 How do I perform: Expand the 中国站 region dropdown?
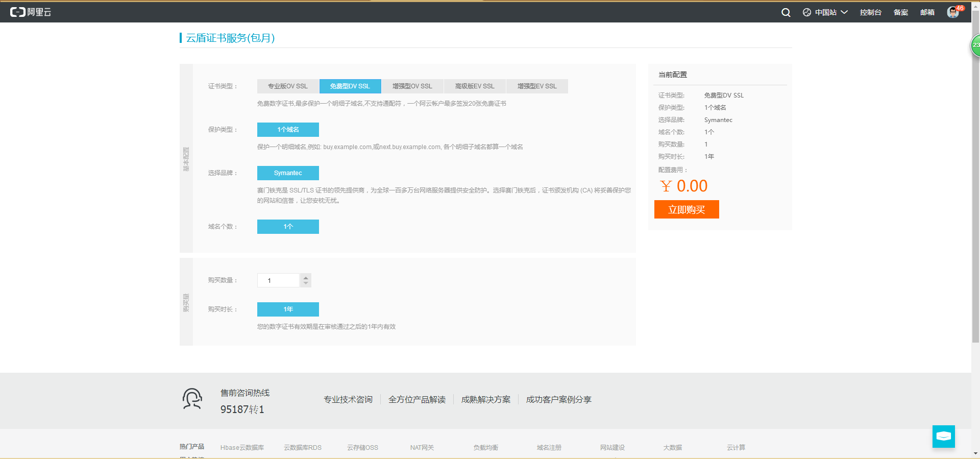825,12
